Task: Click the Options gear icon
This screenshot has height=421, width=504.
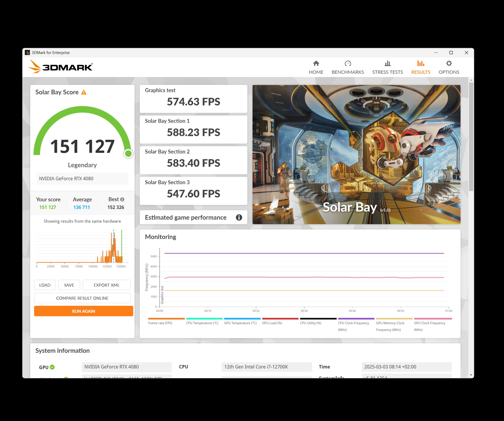Action: [x=449, y=64]
